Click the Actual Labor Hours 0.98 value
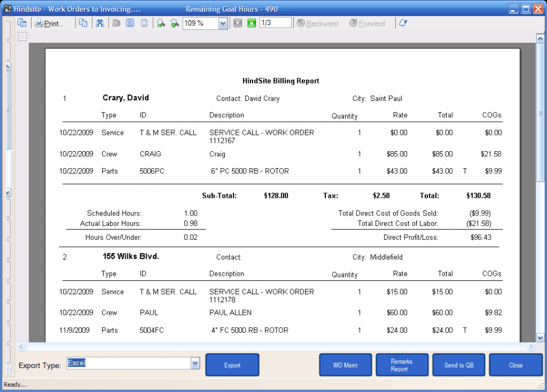The width and height of the screenshot is (547, 392). click(191, 223)
